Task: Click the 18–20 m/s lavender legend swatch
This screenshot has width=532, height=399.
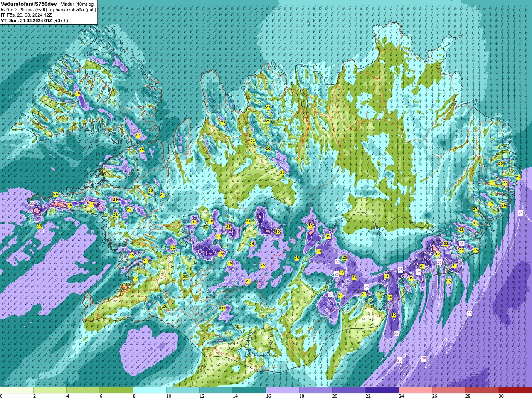Action: point(316,390)
